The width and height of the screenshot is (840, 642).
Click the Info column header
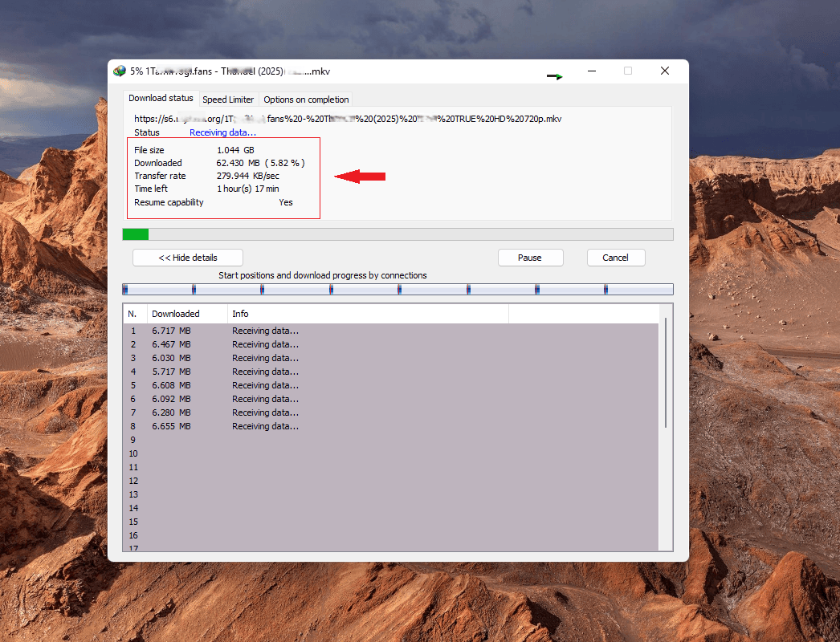click(x=239, y=313)
